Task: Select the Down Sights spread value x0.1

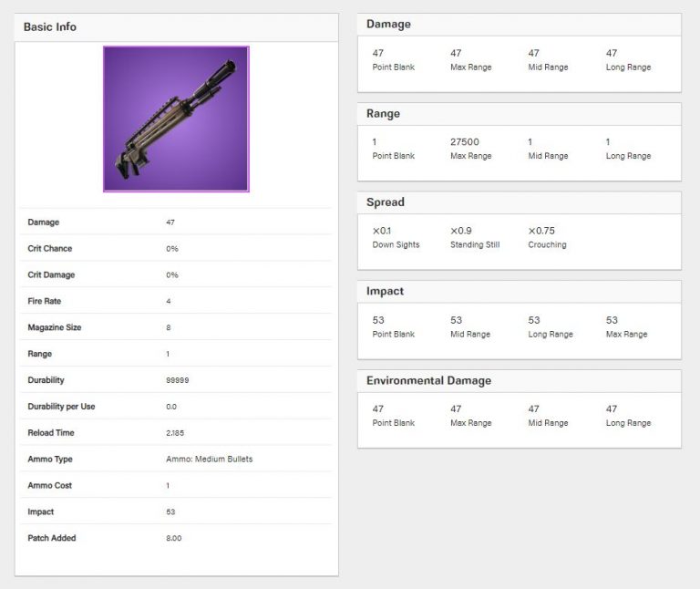Action: click(x=382, y=231)
